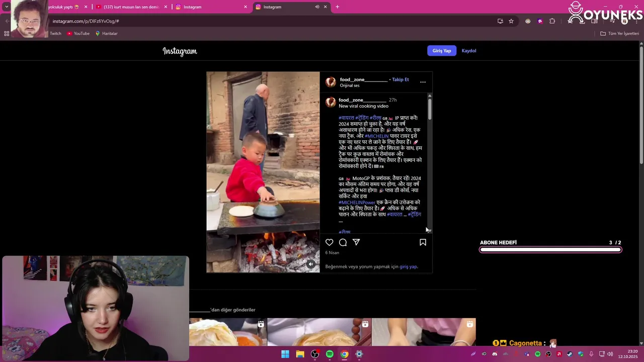This screenshot has width=644, height=362.
Task: Click the microphone tray icon
Action: [591, 354]
